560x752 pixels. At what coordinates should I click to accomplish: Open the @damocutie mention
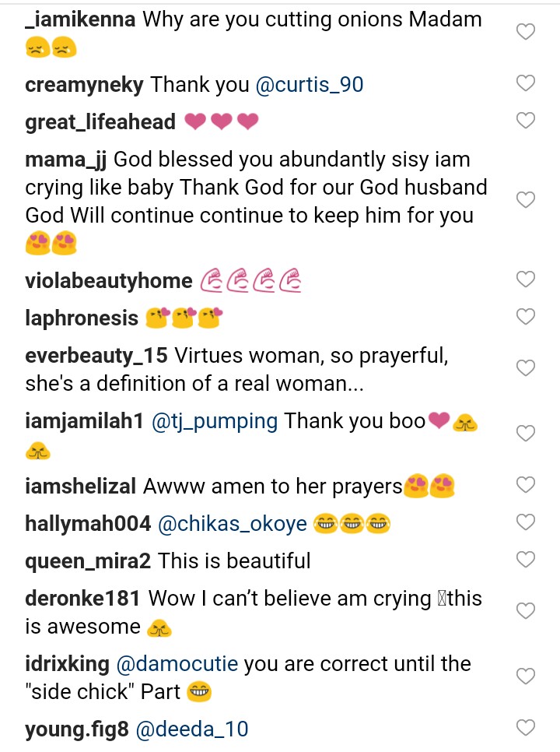tap(177, 664)
